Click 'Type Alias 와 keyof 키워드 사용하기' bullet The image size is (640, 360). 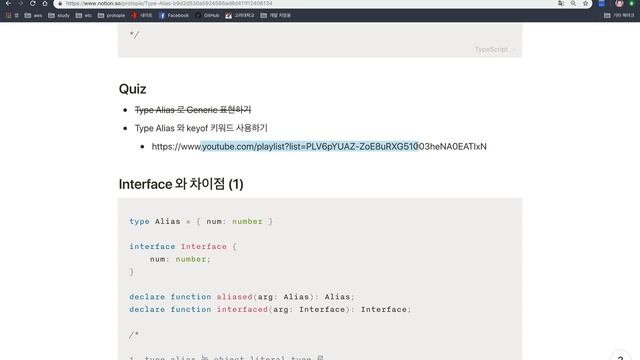pos(201,128)
